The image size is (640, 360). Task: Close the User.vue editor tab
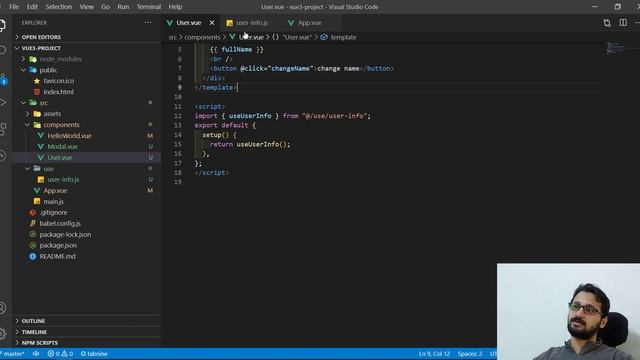click(212, 23)
